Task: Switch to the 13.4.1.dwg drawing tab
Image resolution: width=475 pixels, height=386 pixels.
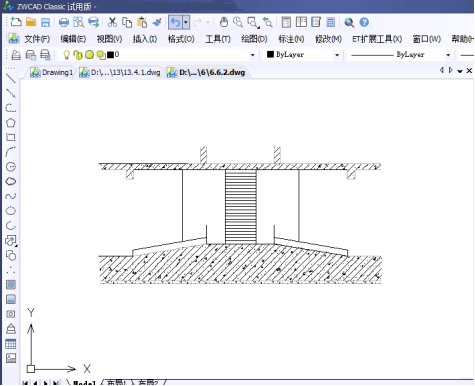Action: click(120, 72)
